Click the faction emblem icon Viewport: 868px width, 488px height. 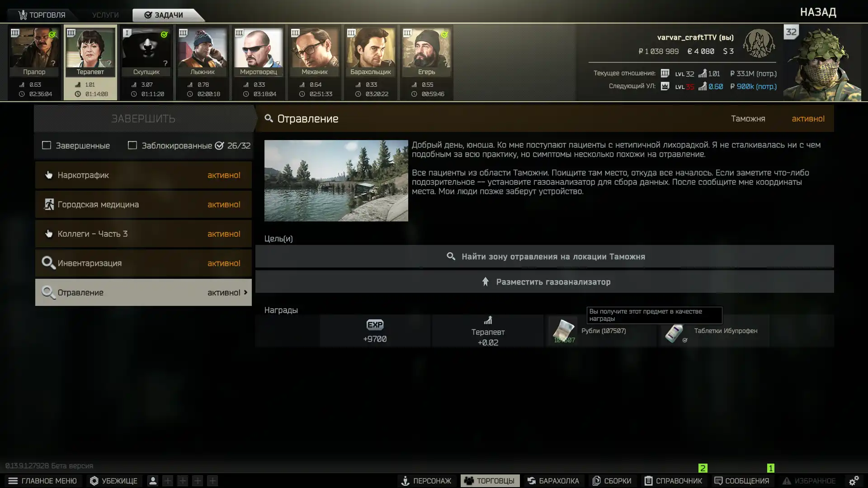[x=759, y=43]
